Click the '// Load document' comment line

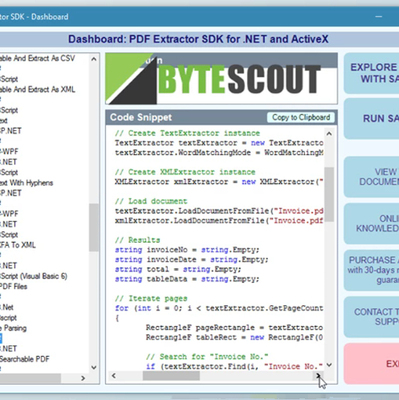coord(151,201)
